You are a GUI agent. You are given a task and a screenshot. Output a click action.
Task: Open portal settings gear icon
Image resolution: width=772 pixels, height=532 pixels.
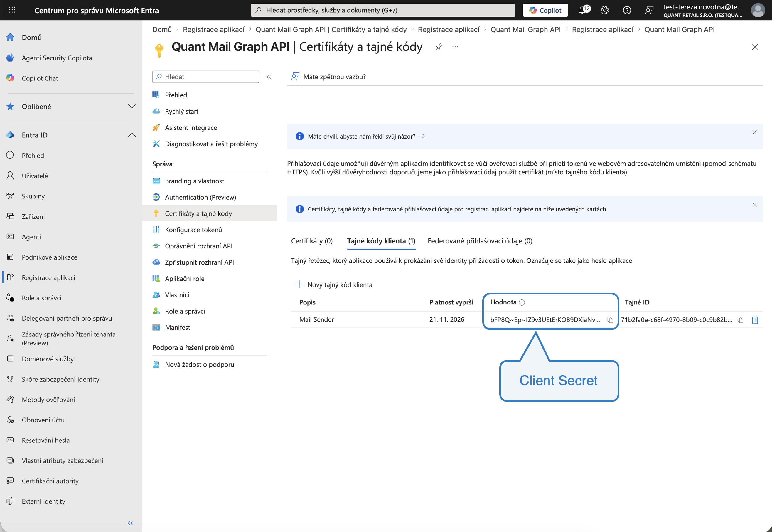tap(604, 10)
